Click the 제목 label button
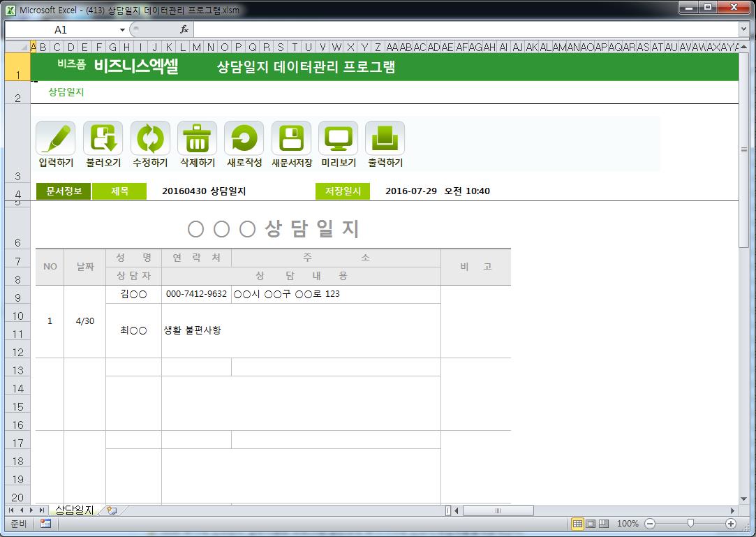 pos(119,191)
